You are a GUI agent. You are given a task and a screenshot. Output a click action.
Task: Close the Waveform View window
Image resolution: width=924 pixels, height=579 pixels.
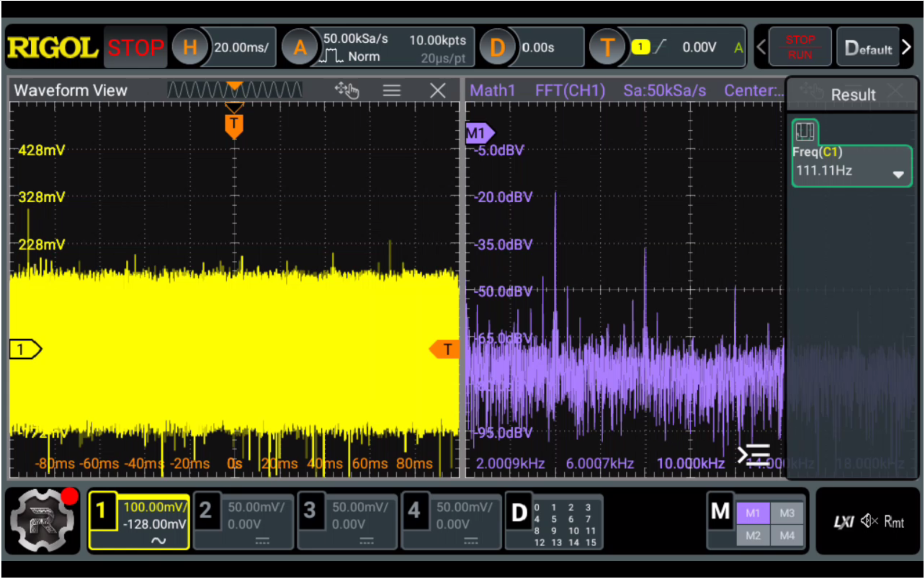point(438,90)
